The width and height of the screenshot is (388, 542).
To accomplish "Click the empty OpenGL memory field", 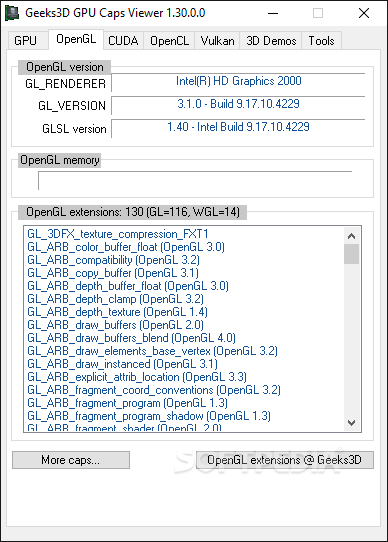I will point(195,180).
